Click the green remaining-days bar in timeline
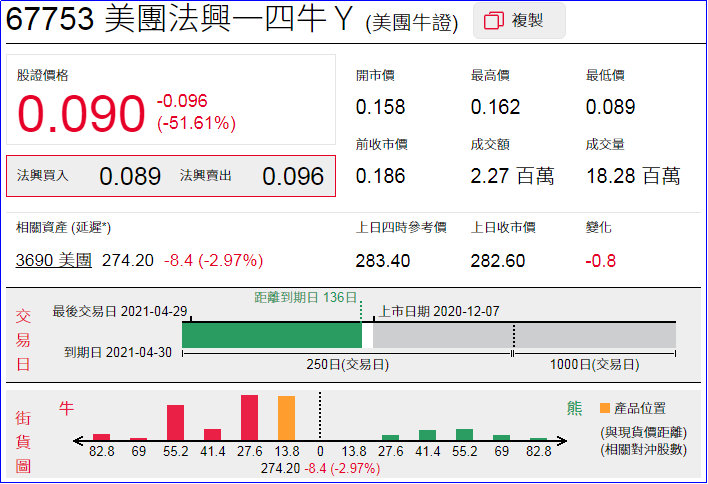 [x=272, y=336]
